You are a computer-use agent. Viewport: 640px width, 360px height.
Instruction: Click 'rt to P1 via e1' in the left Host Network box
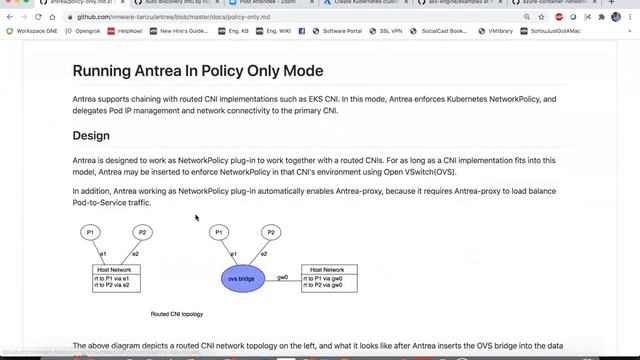coord(112,278)
